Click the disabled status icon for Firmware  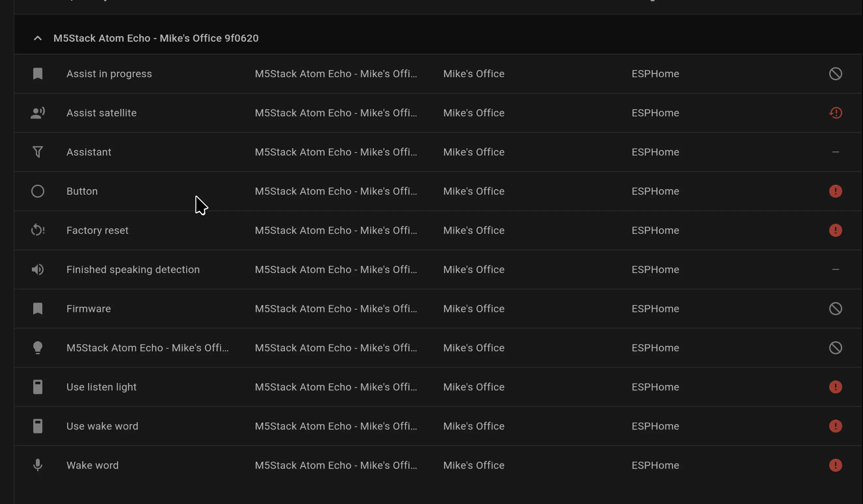pos(835,309)
